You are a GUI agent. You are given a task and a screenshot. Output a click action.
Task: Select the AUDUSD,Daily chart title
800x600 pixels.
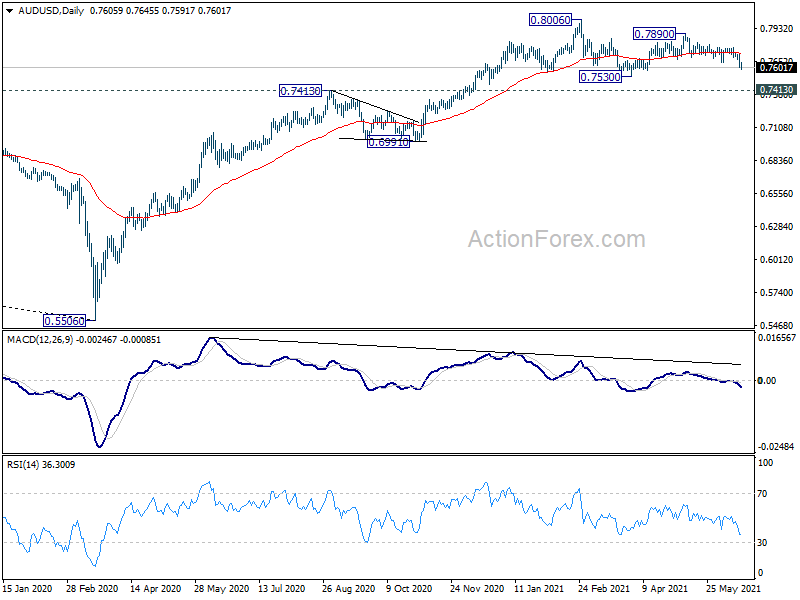click(x=51, y=11)
